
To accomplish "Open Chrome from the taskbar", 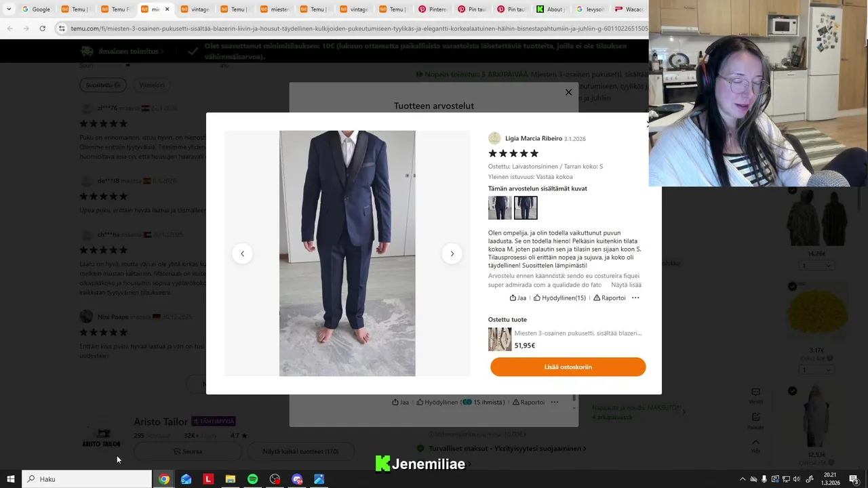I will click(164, 479).
